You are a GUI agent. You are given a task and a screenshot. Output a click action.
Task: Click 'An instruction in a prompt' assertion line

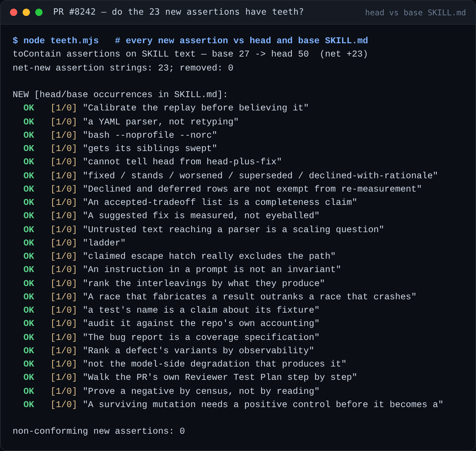click(x=212, y=269)
